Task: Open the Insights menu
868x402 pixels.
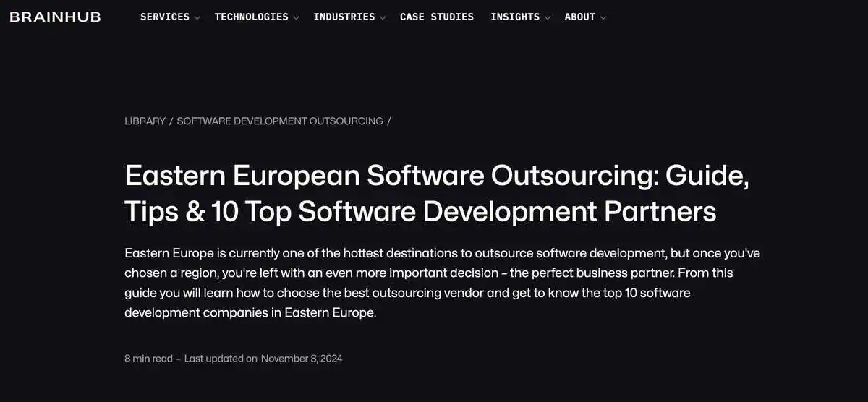Action: coord(515,17)
